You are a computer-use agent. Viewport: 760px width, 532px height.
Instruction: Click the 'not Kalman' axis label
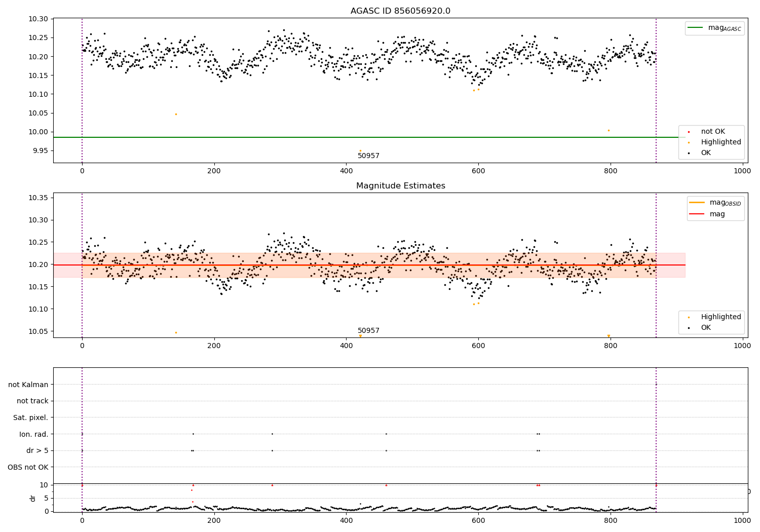click(28, 385)
